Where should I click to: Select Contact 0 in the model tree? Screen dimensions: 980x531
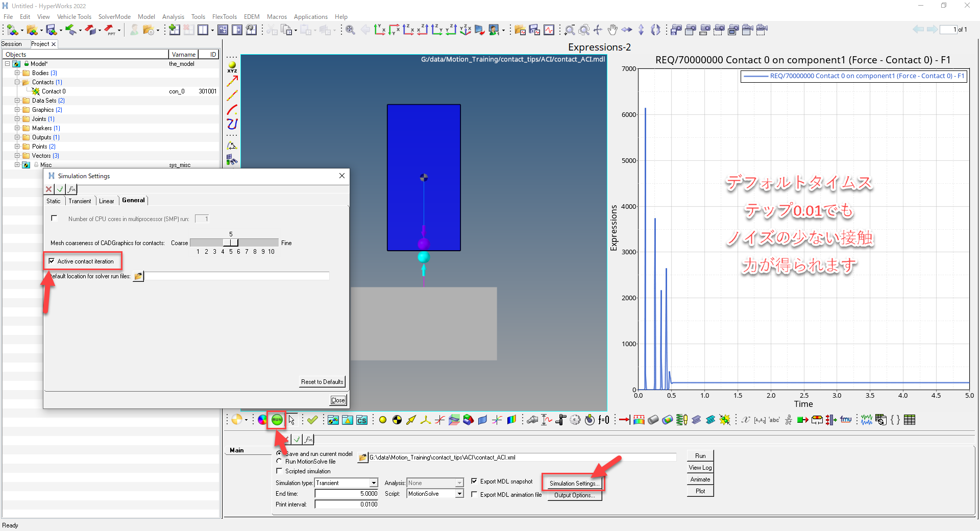54,91
